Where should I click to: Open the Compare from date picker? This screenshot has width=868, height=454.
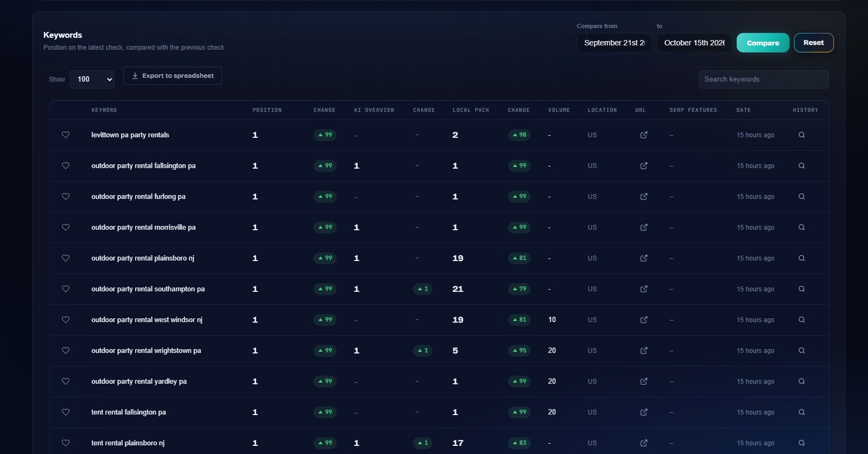(615, 43)
